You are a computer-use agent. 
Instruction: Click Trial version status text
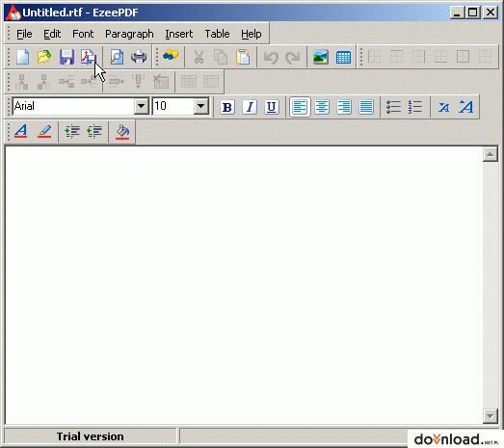(90, 436)
